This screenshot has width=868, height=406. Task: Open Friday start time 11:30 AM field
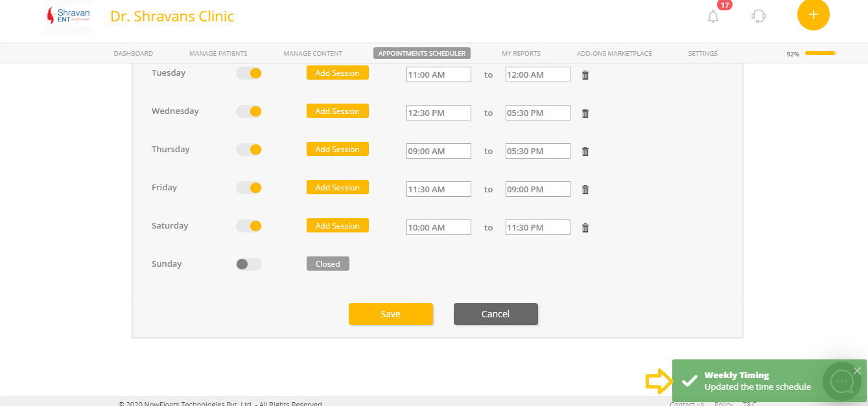pos(439,189)
